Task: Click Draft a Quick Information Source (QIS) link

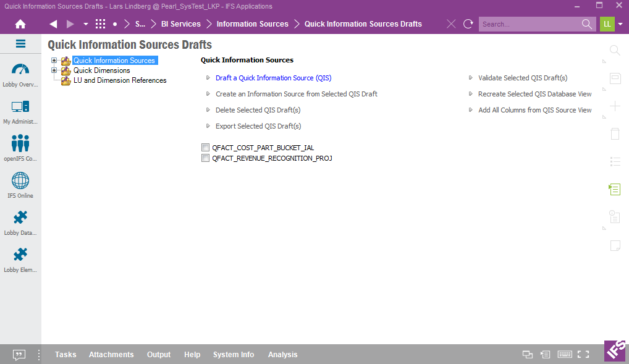Action: pos(273,78)
